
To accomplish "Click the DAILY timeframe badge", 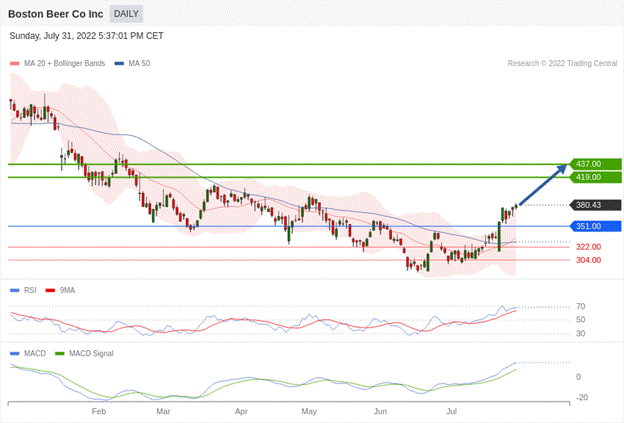I will pyautogui.click(x=126, y=14).
